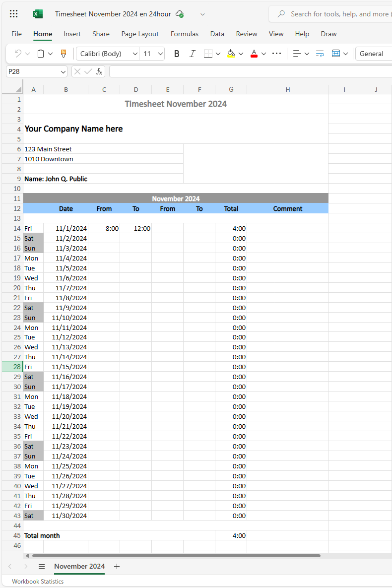Expand alignment dropdown arrow
Screen dimensions: 392x588
pos(307,54)
